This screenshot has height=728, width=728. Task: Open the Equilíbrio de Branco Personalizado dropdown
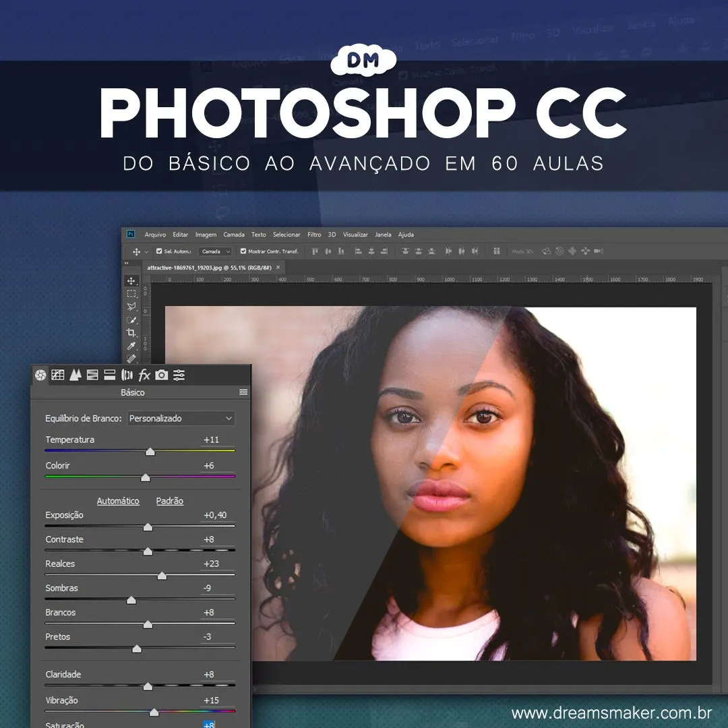181,419
